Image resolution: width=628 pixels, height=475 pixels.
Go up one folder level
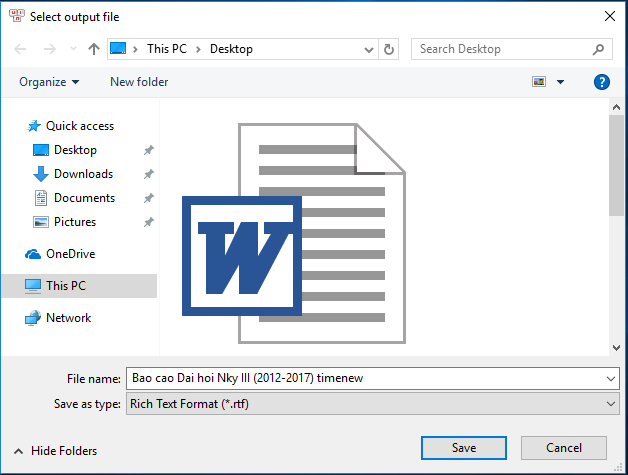(94, 49)
